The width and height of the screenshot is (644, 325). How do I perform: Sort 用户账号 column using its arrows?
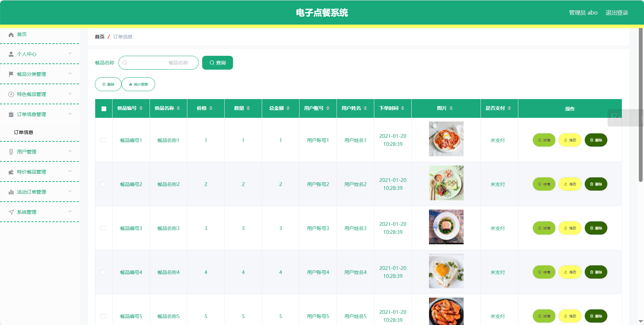coord(328,108)
